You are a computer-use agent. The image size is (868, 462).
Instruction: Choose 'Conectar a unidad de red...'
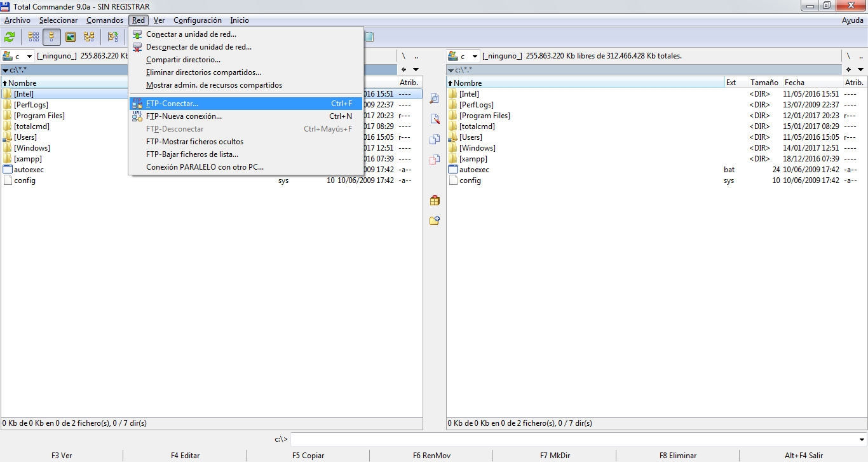246,34
